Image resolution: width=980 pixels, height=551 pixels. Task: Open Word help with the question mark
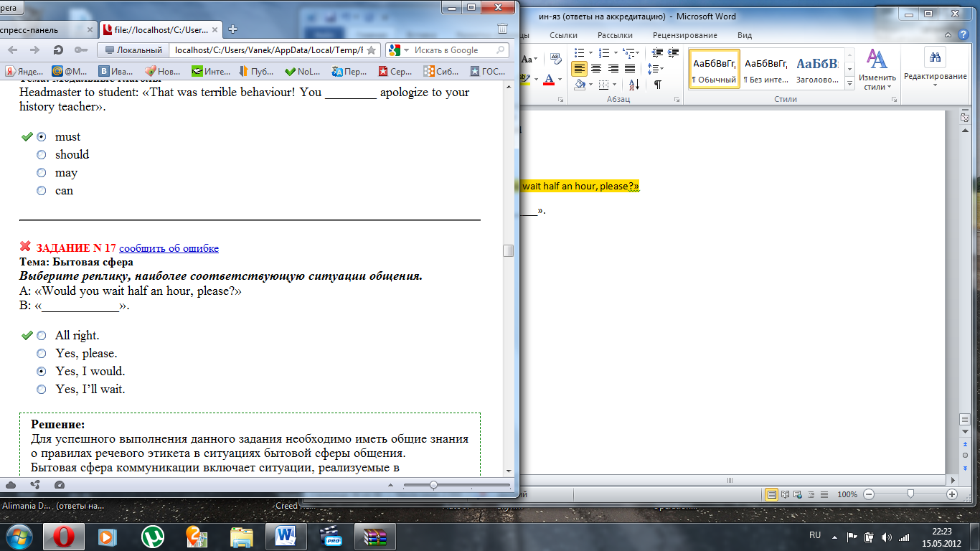coord(963,34)
